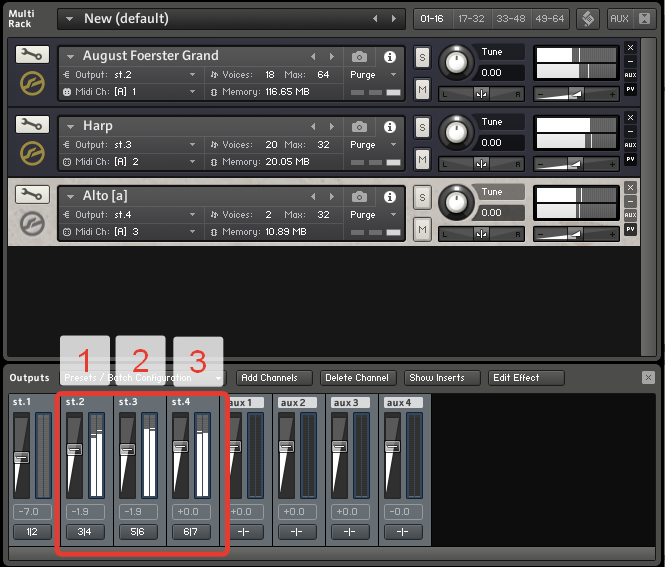Viewport: 665px width, 567px height.
Task: Open August Foerster Grand name dropdown arrow
Action: 70,56
